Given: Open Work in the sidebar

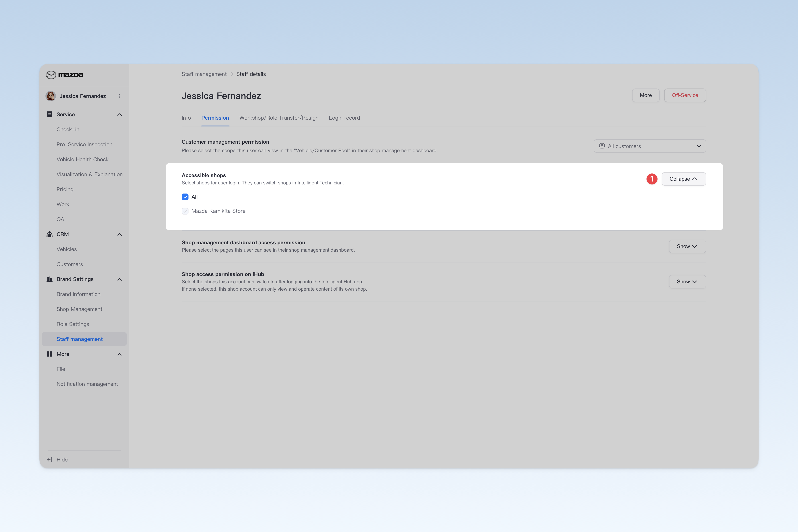Looking at the screenshot, I should click(x=63, y=204).
